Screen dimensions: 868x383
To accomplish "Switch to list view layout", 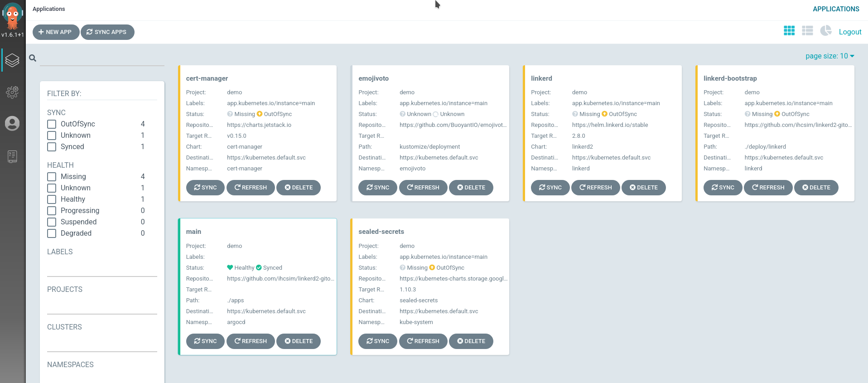I will (x=807, y=31).
